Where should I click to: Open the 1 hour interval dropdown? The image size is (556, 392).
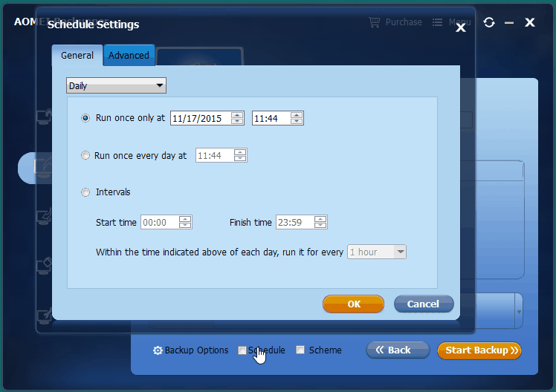[x=377, y=252]
